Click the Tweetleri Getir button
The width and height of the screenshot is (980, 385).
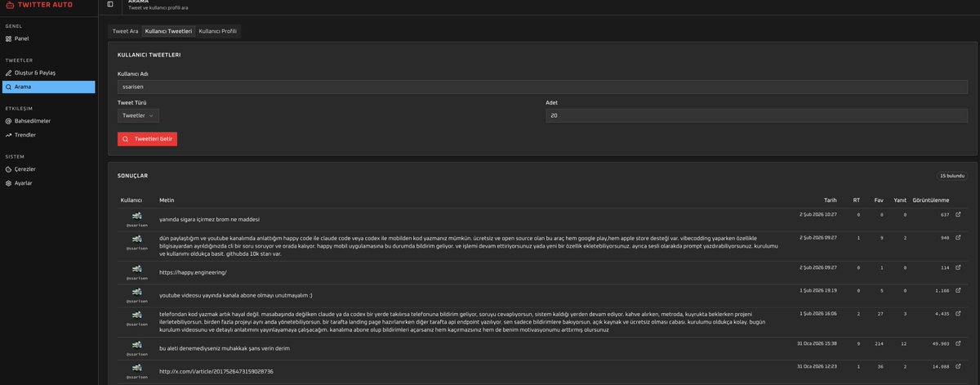tap(147, 139)
